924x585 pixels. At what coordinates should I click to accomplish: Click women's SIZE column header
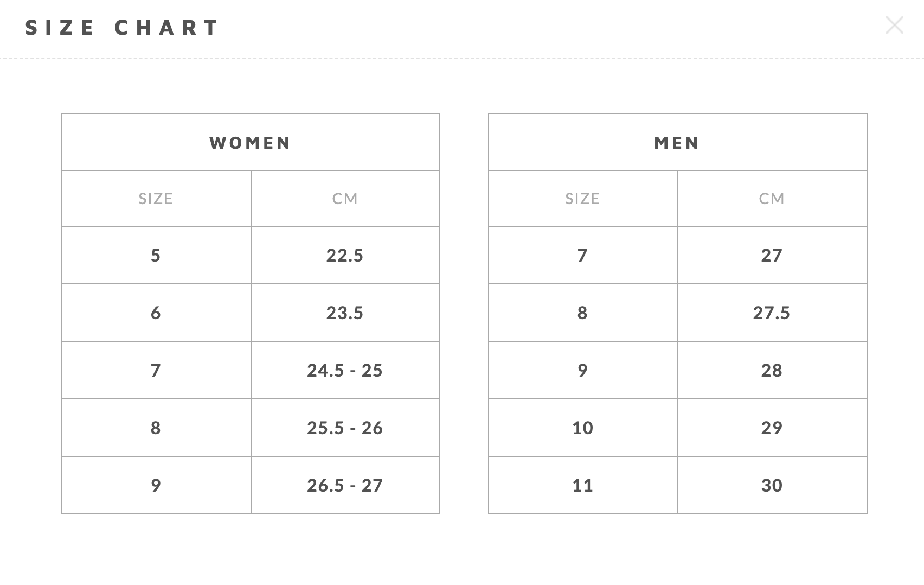156,199
